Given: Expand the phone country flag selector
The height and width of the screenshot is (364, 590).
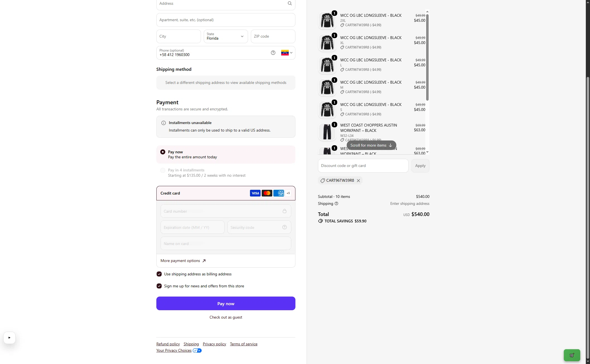Looking at the screenshot, I should [287, 53].
